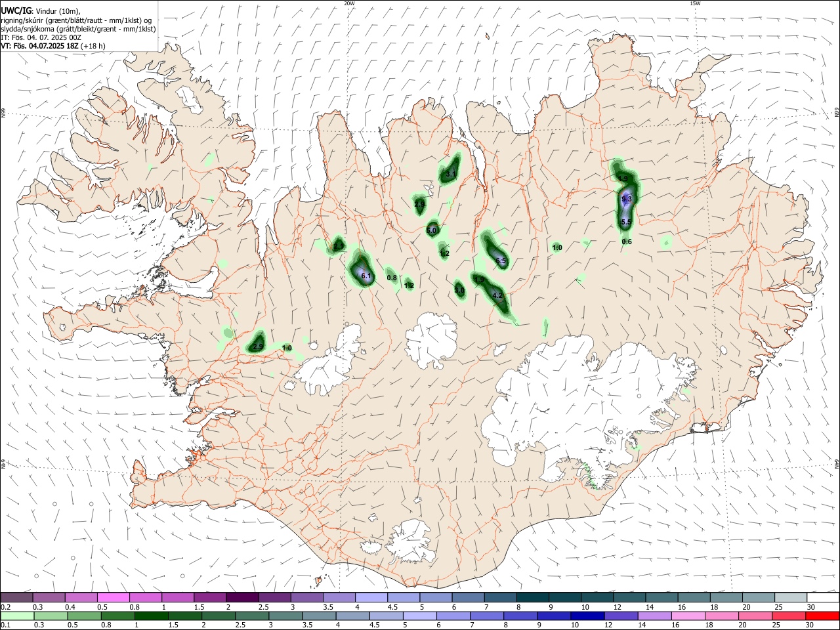Click the 2.1 precipitation value label

[x=338, y=247]
